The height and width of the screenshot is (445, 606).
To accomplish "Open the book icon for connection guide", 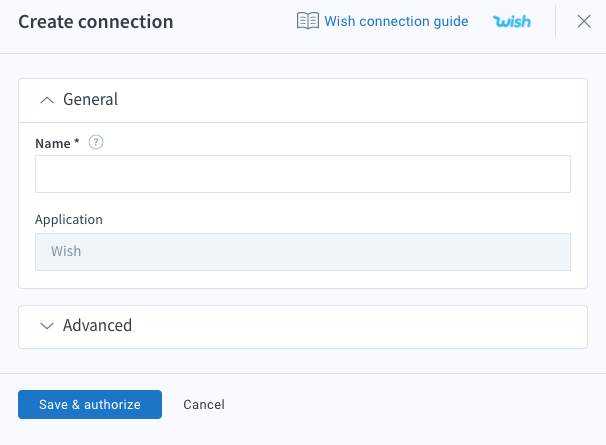I will click(308, 21).
